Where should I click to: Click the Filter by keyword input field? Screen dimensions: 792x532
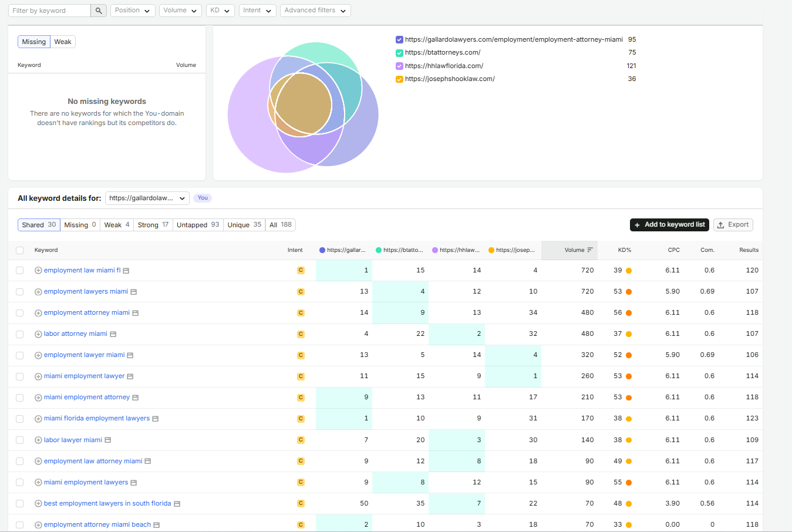pyautogui.click(x=49, y=11)
